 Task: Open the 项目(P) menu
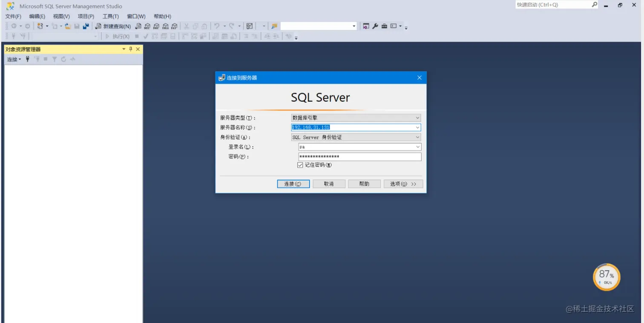[x=86, y=16]
